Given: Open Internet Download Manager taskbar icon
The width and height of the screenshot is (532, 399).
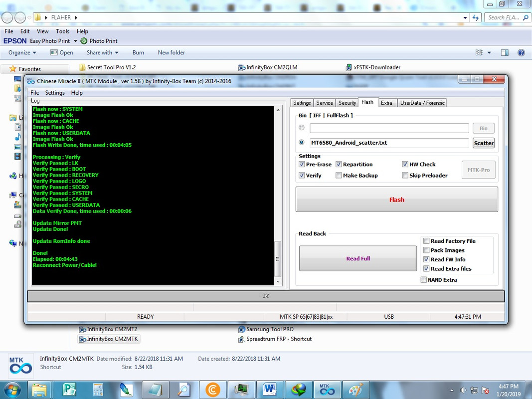Looking at the screenshot, I should click(x=298, y=390).
